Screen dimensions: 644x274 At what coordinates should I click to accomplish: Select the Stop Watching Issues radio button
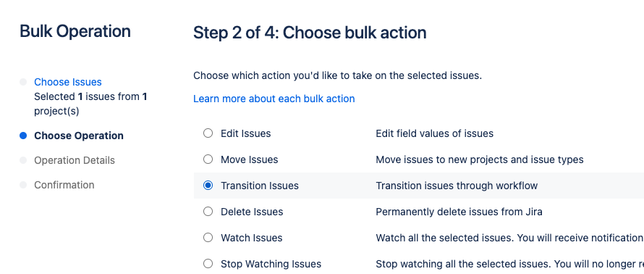[x=208, y=264]
